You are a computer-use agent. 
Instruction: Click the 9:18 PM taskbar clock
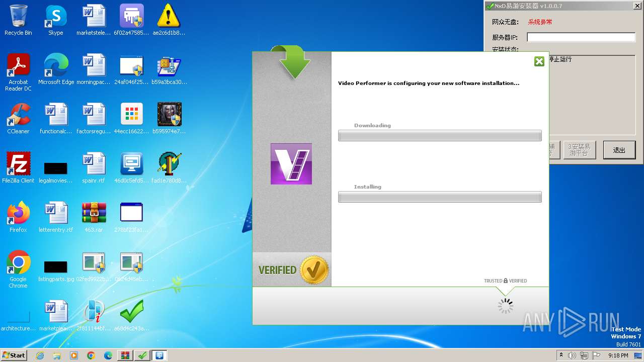[618, 355]
